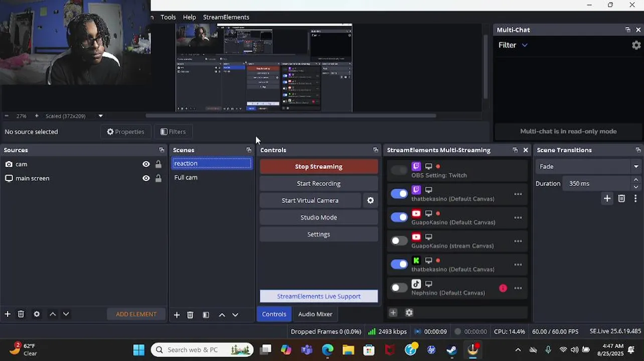Remove the selected source with the trash icon
Image resolution: width=644 pixels, height=361 pixels.
coord(21,314)
